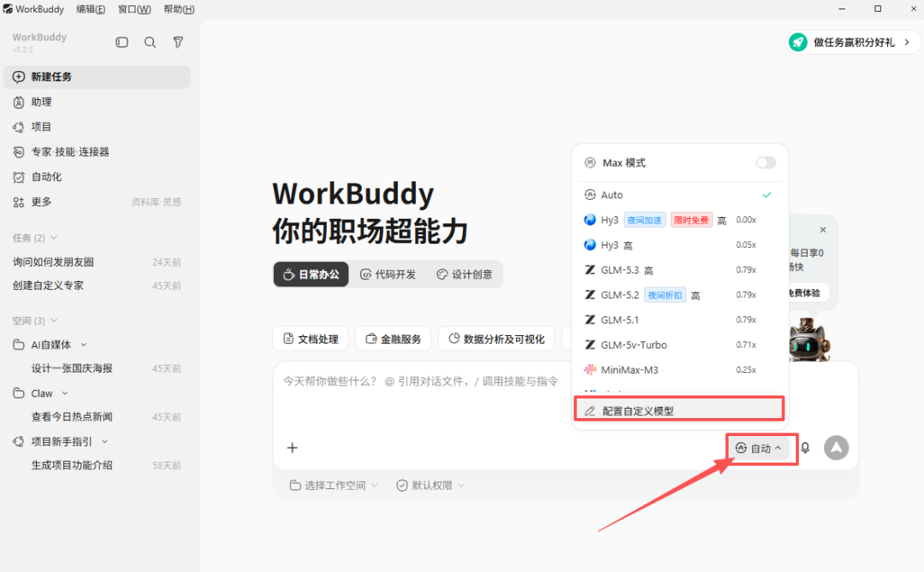Screen dimensions: 924x572
Task: Open 项目 in the sidebar
Action: pyautogui.click(x=97, y=127)
